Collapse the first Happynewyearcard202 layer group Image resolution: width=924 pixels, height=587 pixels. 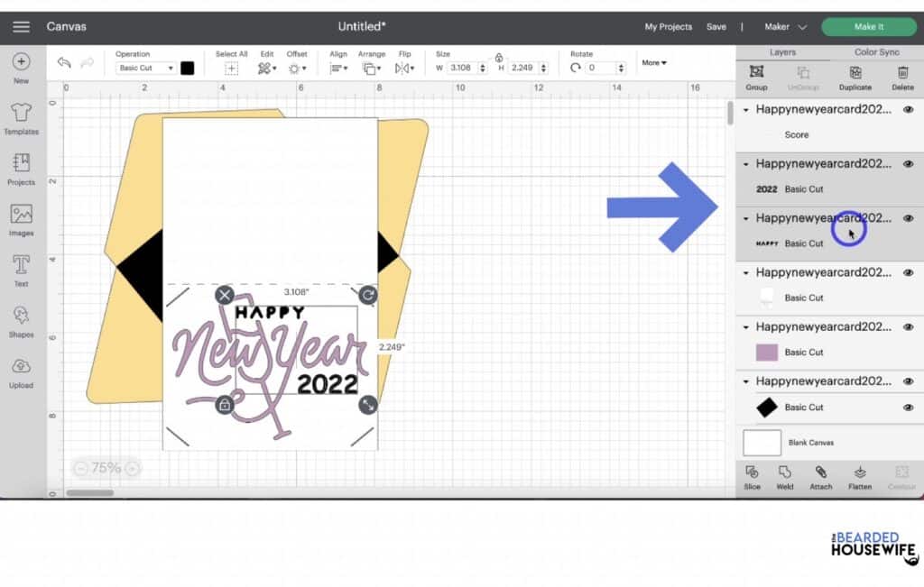click(745, 109)
